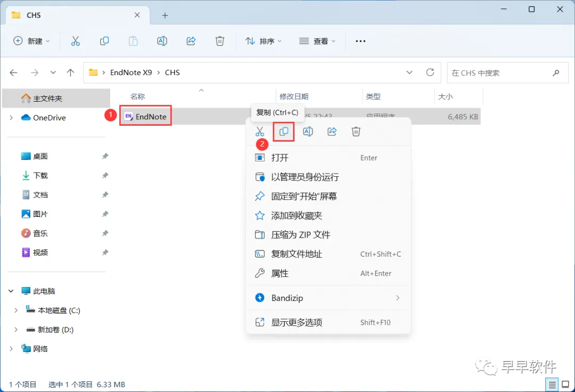Go forward with the right arrow
The image size is (575, 392).
click(x=35, y=72)
